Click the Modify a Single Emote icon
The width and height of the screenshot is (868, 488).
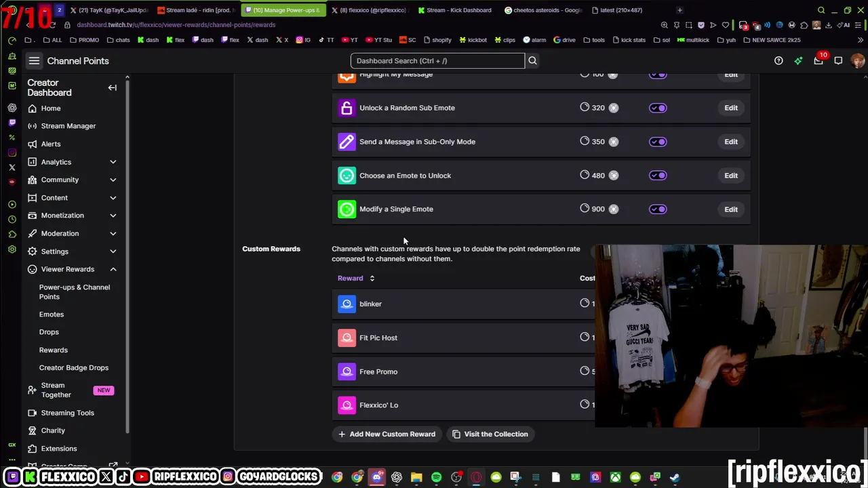pos(347,209)
